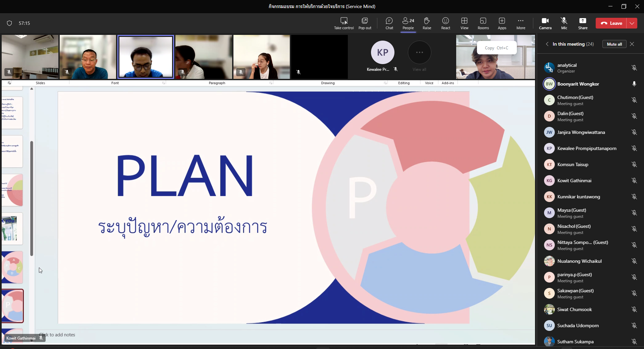Click View all participants overflow circle
Viewport: 644px width, 349px height.
419,52
